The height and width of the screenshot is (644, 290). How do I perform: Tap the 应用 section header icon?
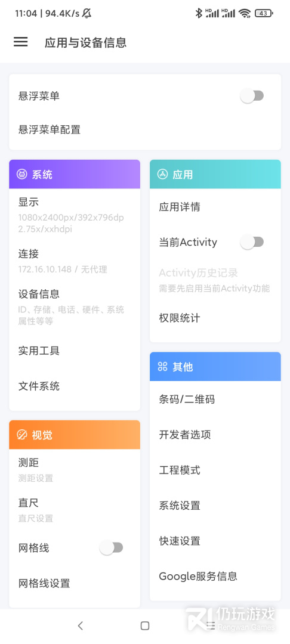162,175
